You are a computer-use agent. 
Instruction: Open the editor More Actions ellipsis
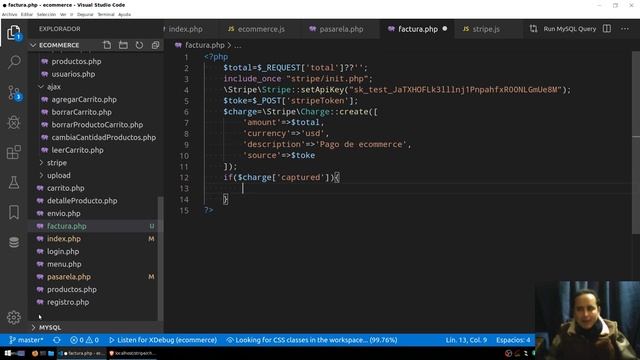[624, 29]
